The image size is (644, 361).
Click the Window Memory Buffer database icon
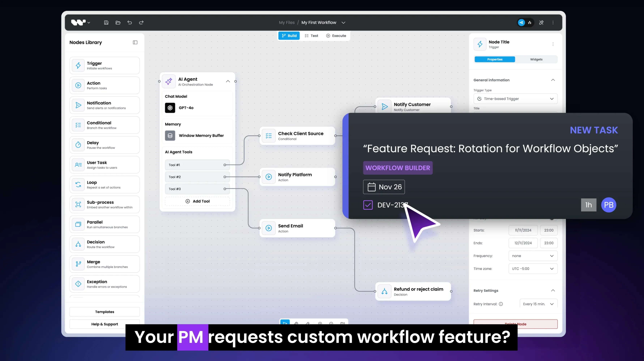click(x=170, y=135)
